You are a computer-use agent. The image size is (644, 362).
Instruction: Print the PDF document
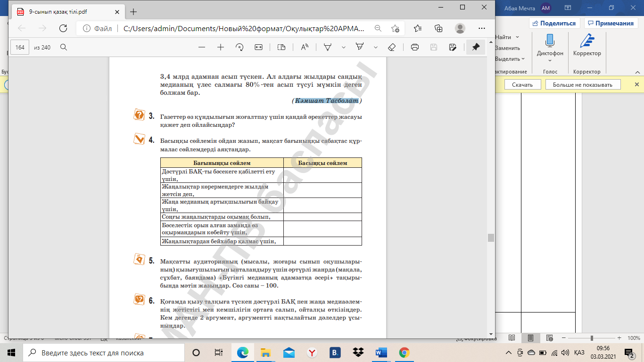coord(415,47)
